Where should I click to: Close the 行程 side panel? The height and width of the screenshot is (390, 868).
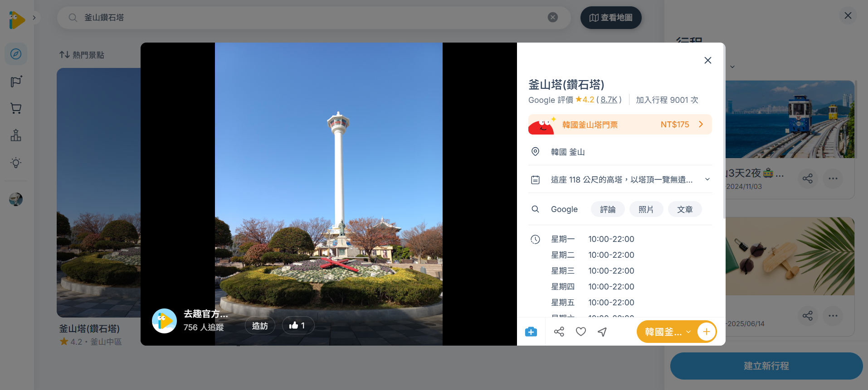(848, 16)
